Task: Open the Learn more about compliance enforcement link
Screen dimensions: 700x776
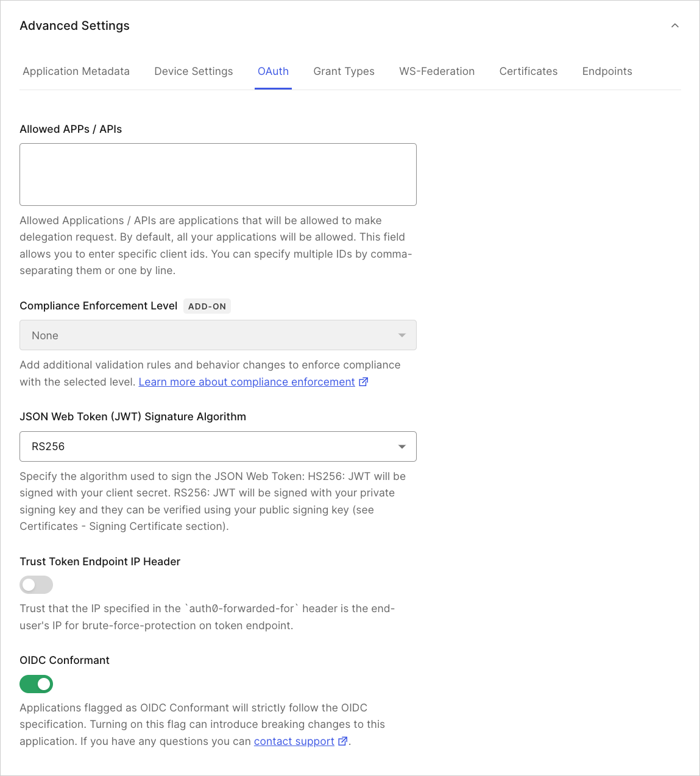Action: (x=246, y=381)
